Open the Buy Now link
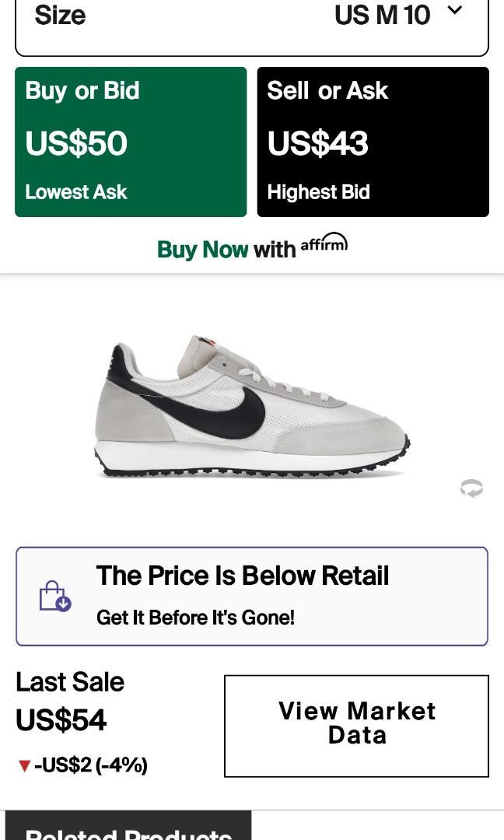The image size is (504, 840). (202, 250)
